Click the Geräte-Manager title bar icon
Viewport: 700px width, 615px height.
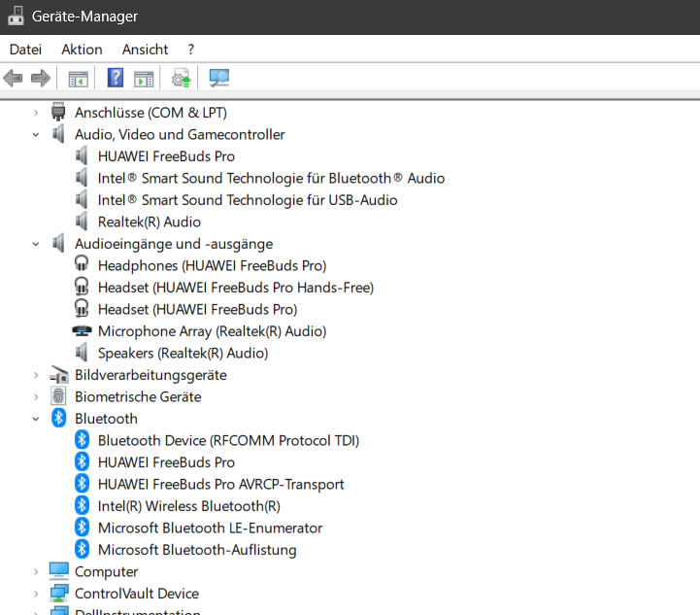(16, 17)
